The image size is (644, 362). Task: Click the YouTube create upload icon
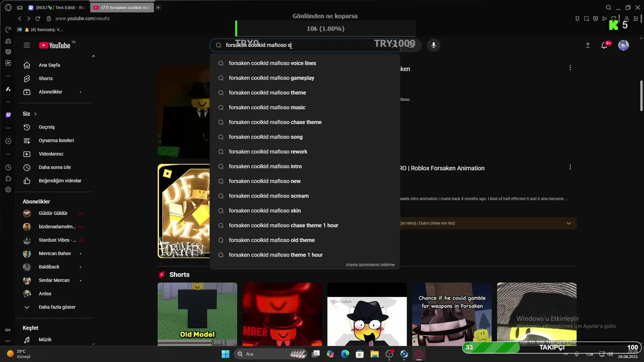coord(588,45)
